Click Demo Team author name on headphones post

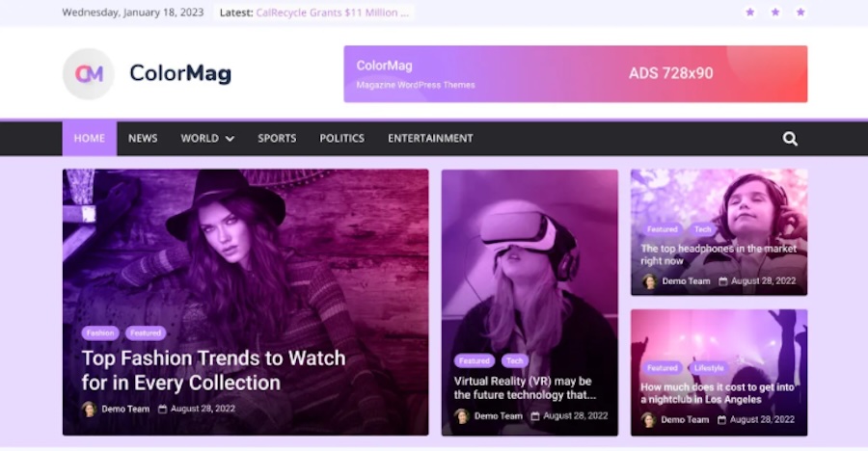(686, 281)
